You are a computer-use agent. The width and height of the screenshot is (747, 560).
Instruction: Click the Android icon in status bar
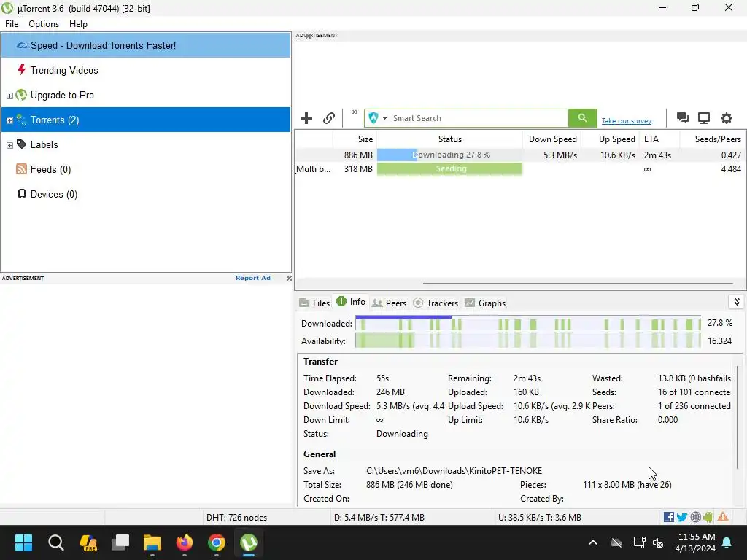[x=709, y=517]
